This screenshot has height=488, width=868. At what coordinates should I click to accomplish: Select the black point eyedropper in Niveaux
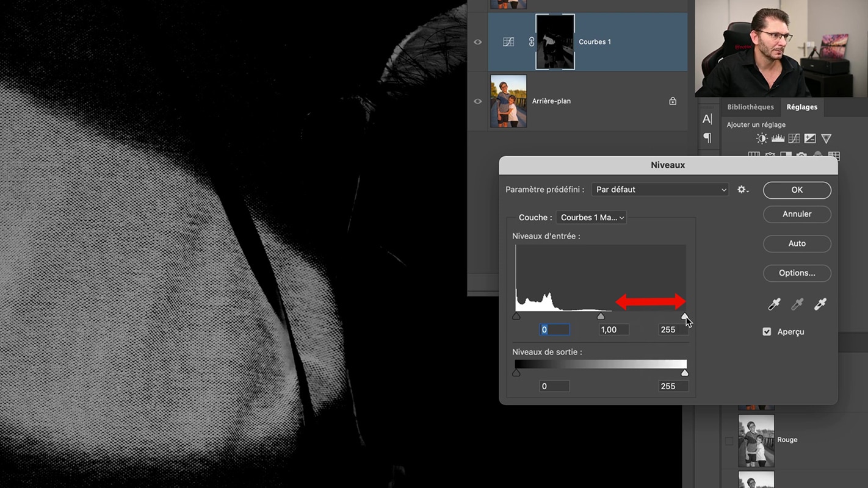tap(774, 304)
